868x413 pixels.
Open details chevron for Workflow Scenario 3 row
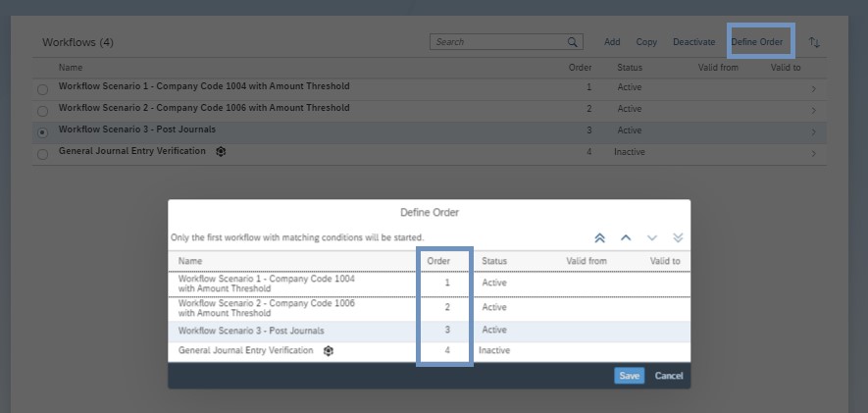(x=813, y=132)
